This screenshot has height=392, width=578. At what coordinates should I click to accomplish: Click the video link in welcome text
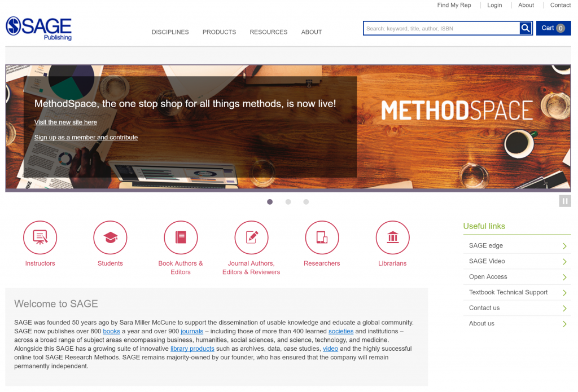pyautogui.click(x=330, y=349)
